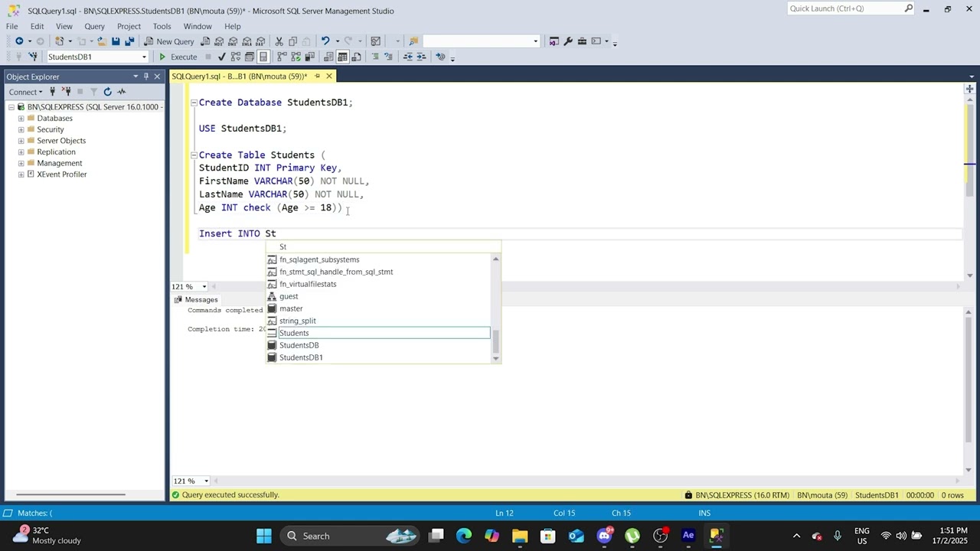
Task: Click the Decrease Indent icon
Action: coord(407,57)
